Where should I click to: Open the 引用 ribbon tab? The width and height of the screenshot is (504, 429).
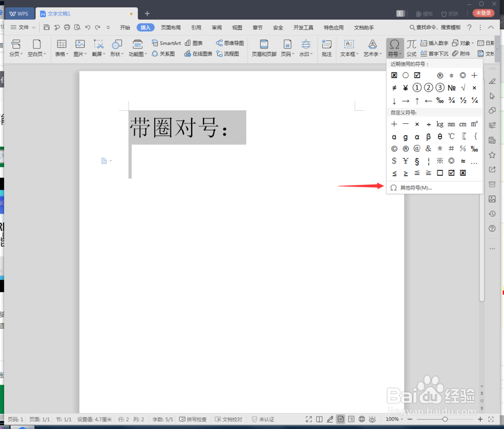coord(196,28)
